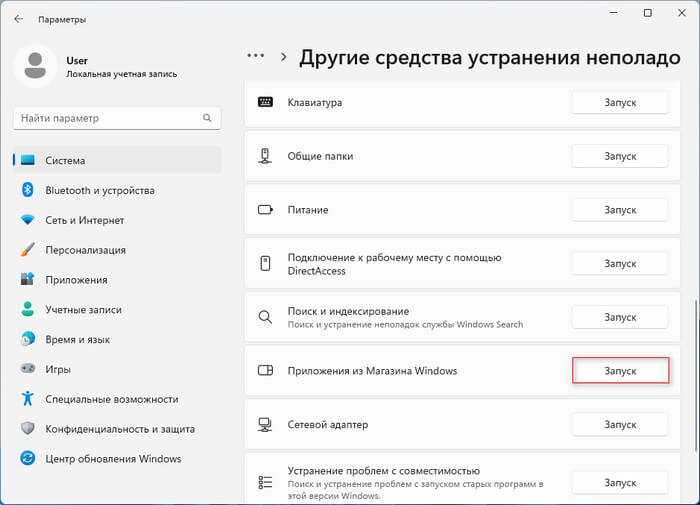Click the paintbrush icon for Персонализация
Screen dimensions: 700x505
(28, 250)
